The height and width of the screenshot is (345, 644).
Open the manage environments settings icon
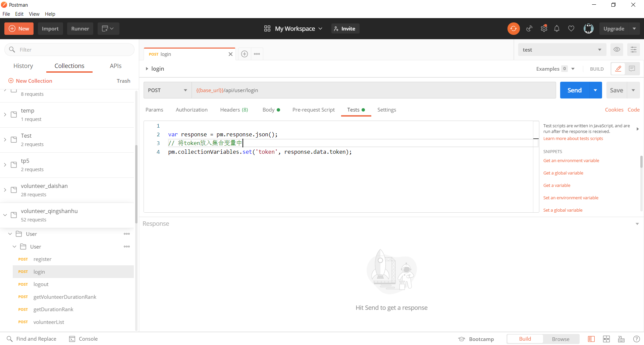pyautogui.click(x=634, y=50)
